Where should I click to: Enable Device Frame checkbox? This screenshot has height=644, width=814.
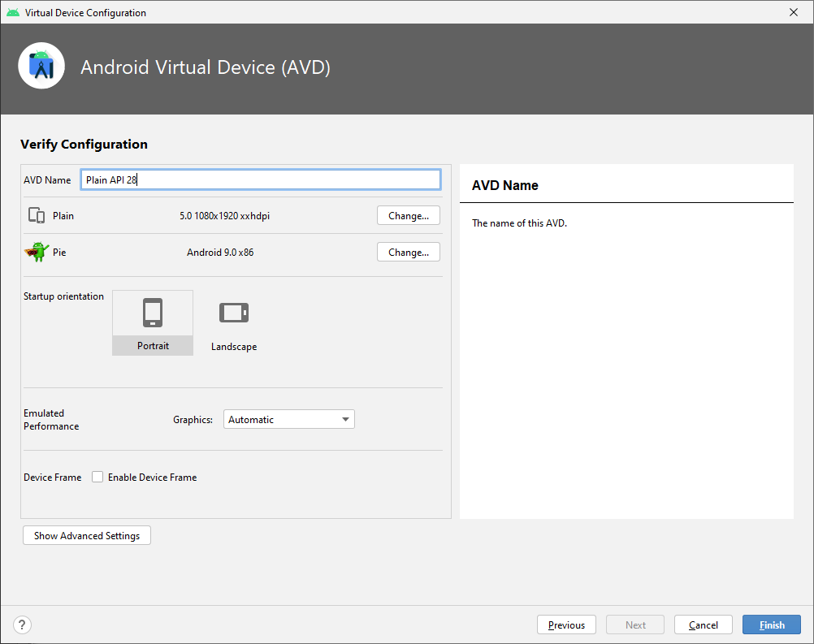[97, 477]
